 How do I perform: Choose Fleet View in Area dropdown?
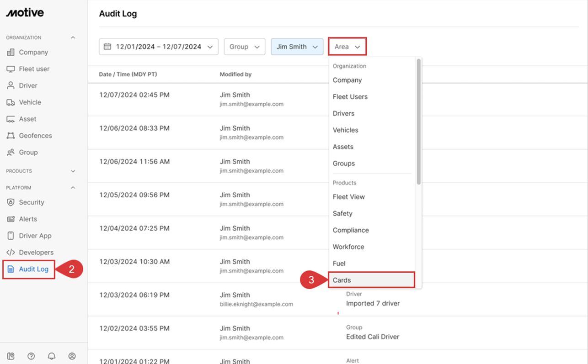[349, 197]
